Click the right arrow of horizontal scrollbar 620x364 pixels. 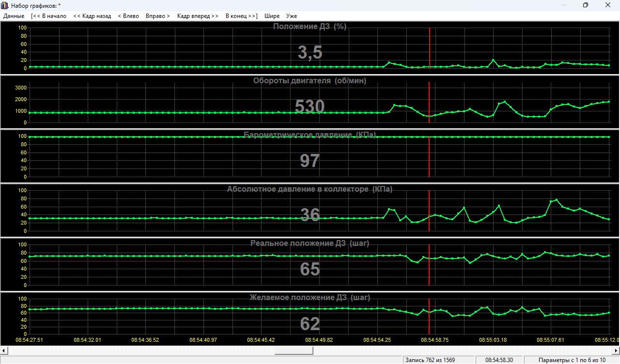click(x=616, y=350)
